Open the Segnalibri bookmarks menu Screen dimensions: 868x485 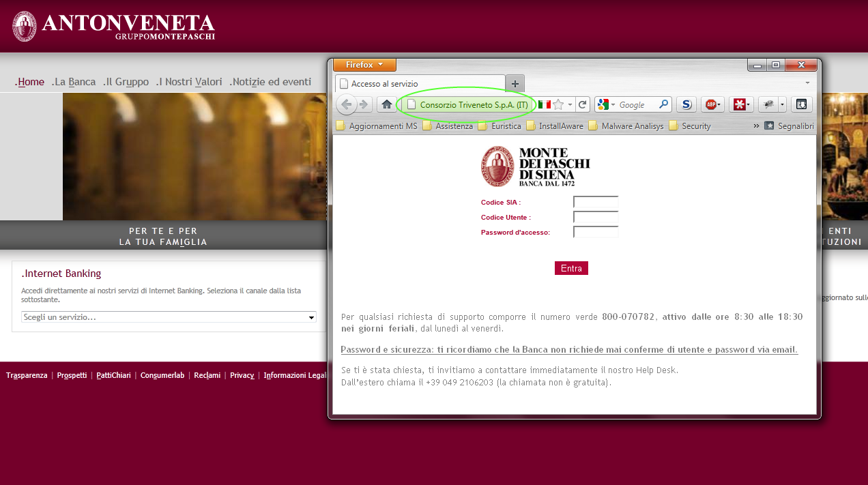pos(789,126)
